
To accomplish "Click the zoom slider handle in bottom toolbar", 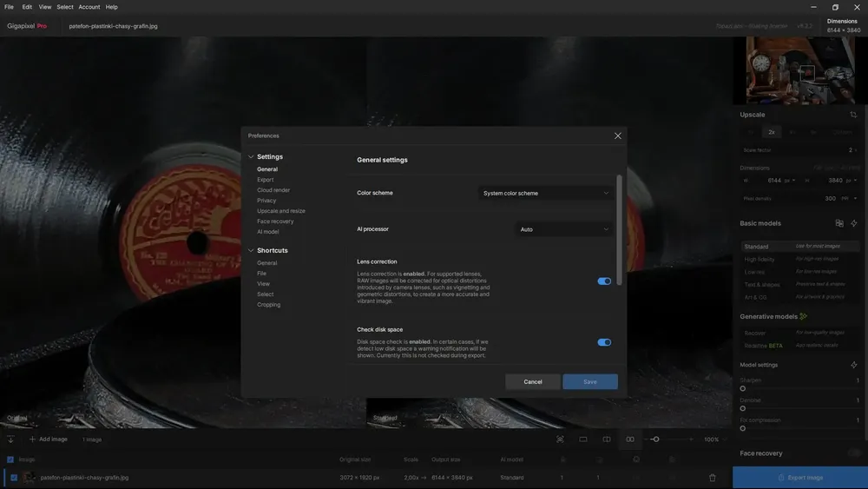I will click(656, 439).
